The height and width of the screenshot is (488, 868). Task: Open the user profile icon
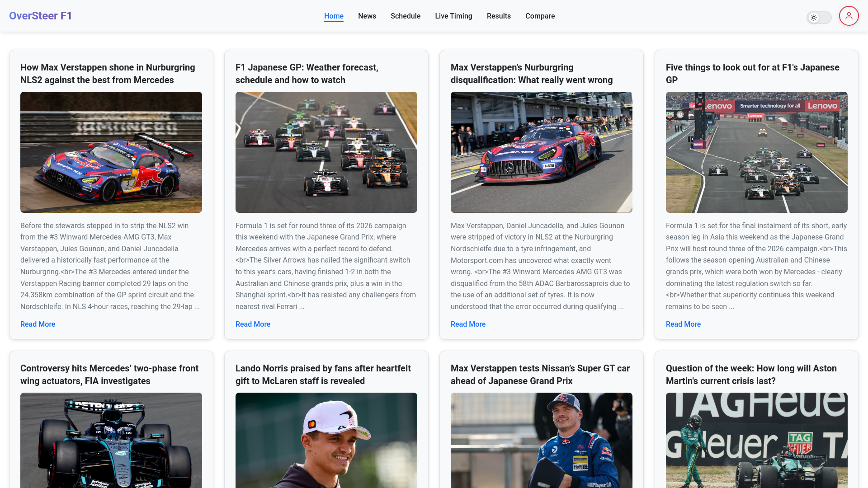coord(849,16)
